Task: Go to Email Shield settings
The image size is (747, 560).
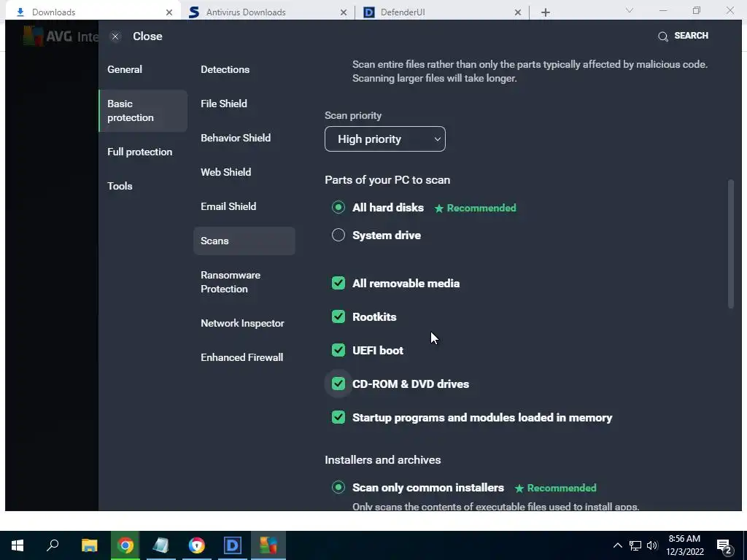Action: coord(228,206)
